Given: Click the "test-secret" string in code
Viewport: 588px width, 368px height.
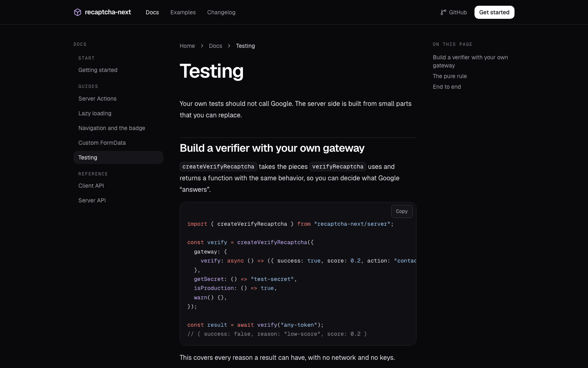Looking at the screenshot, I should (x=272, y=279).
